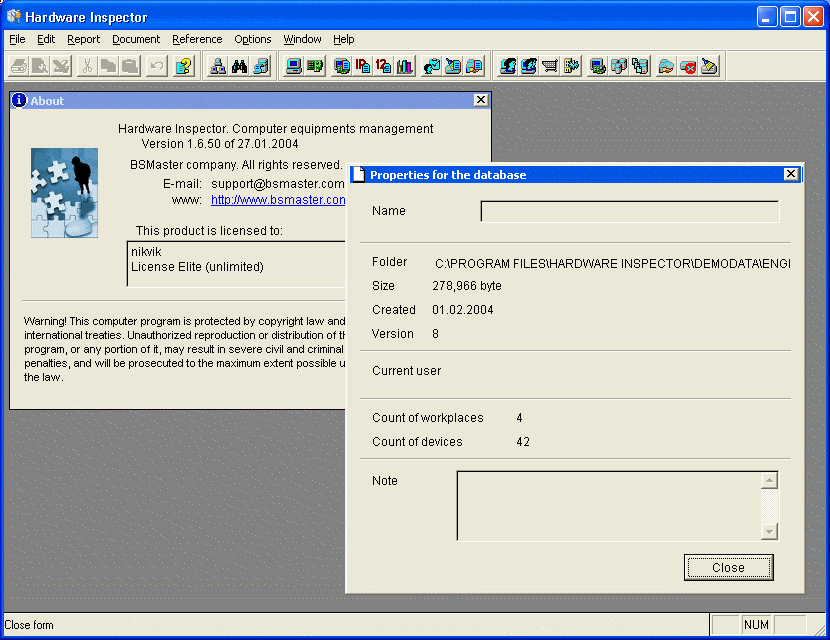The width and height of the screenshot is (830, 640).
Task: Click the database folder path text
Action: (612, 264)
